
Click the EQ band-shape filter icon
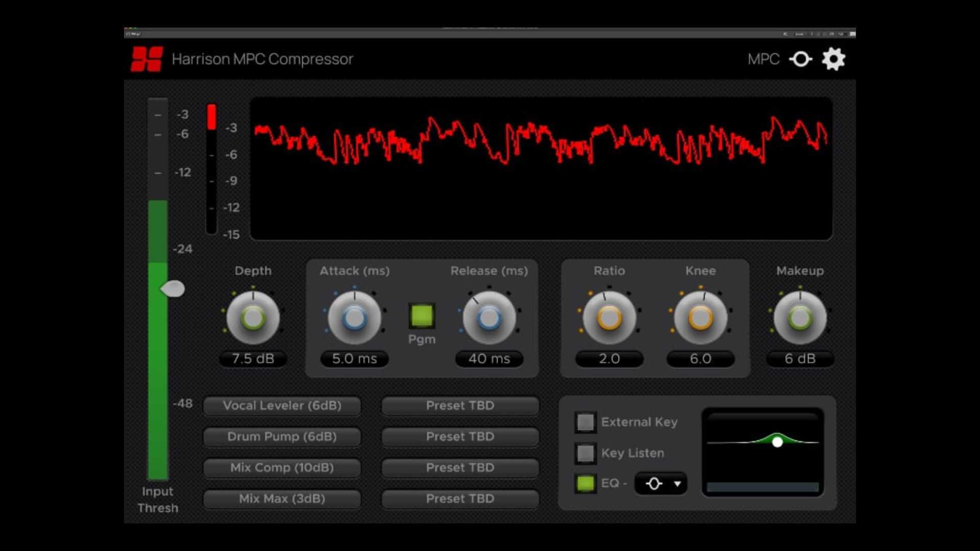tap(654, 483)
